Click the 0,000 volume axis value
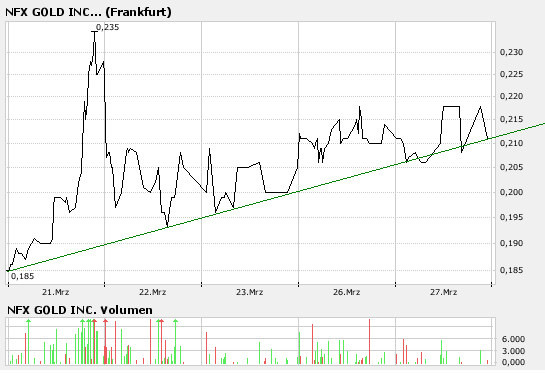Viewport: 545px width, 384px height. click(x=513, y=362)
